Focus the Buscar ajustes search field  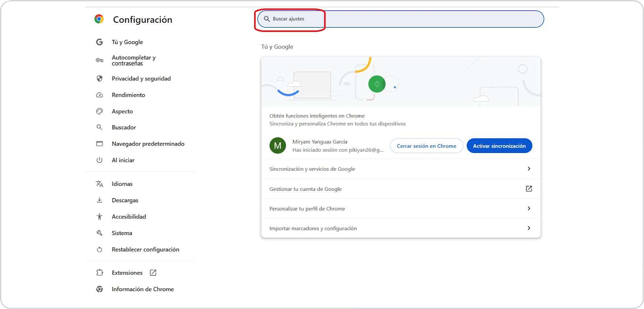pos(401,19)
